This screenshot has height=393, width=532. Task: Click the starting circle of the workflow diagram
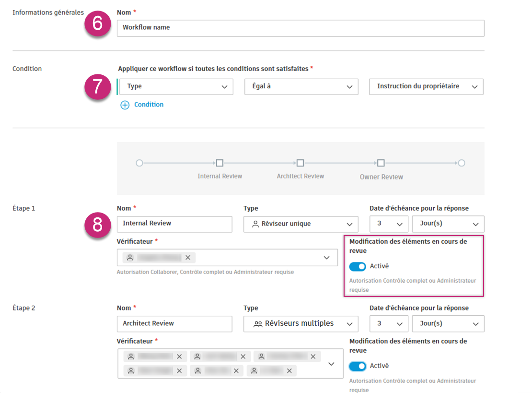[139, 163]
